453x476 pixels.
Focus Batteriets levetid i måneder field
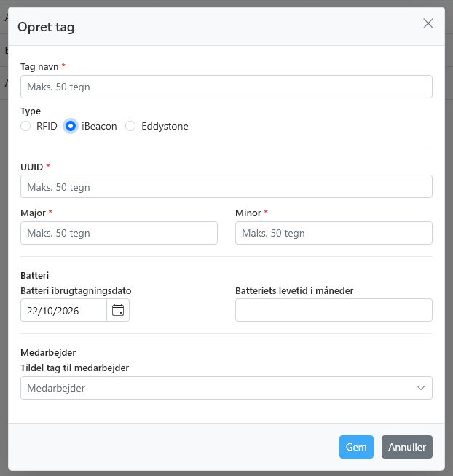(x=334, y=310)
